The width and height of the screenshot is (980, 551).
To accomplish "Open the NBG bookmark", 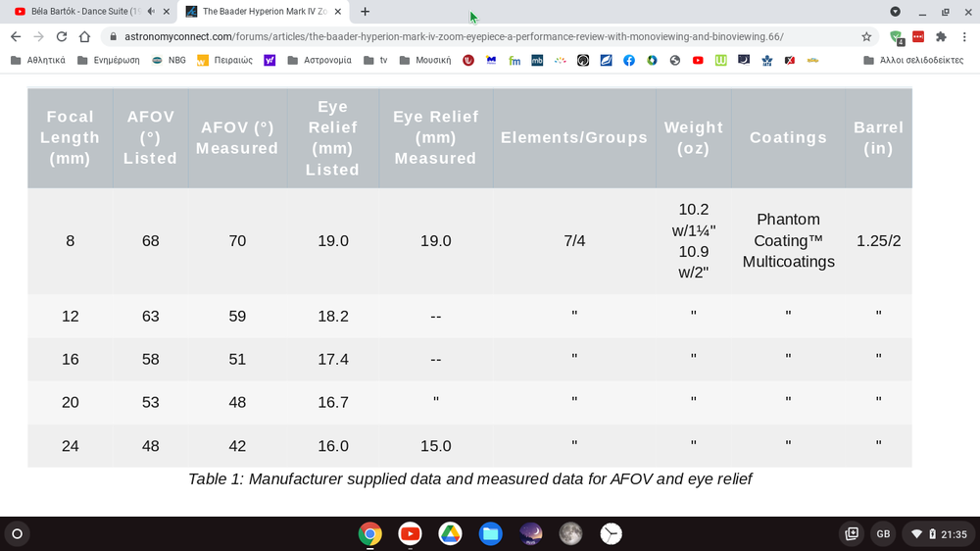I will coord(169,60).
